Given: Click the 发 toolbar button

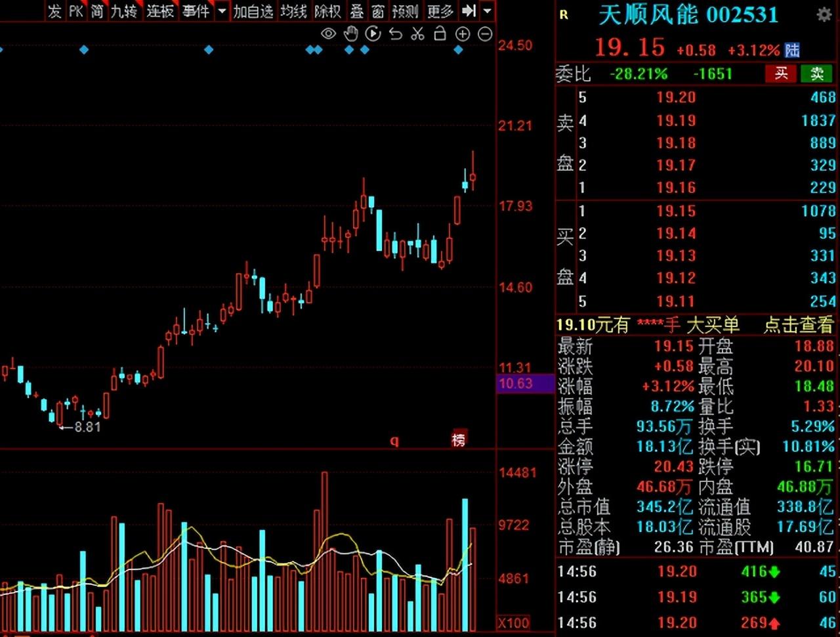Looking at the screenshot, I should [54, 11].
